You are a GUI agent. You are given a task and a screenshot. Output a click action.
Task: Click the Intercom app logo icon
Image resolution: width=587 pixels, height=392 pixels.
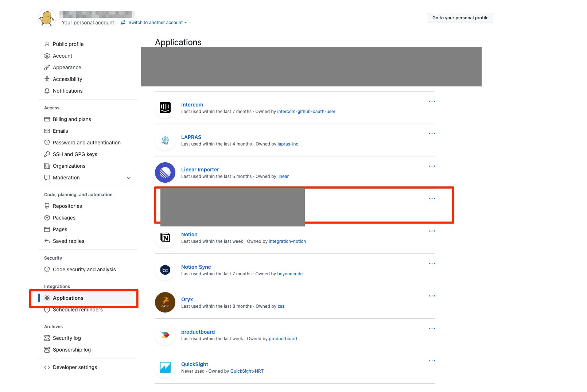pyautogui.click(x=165, y=108)
